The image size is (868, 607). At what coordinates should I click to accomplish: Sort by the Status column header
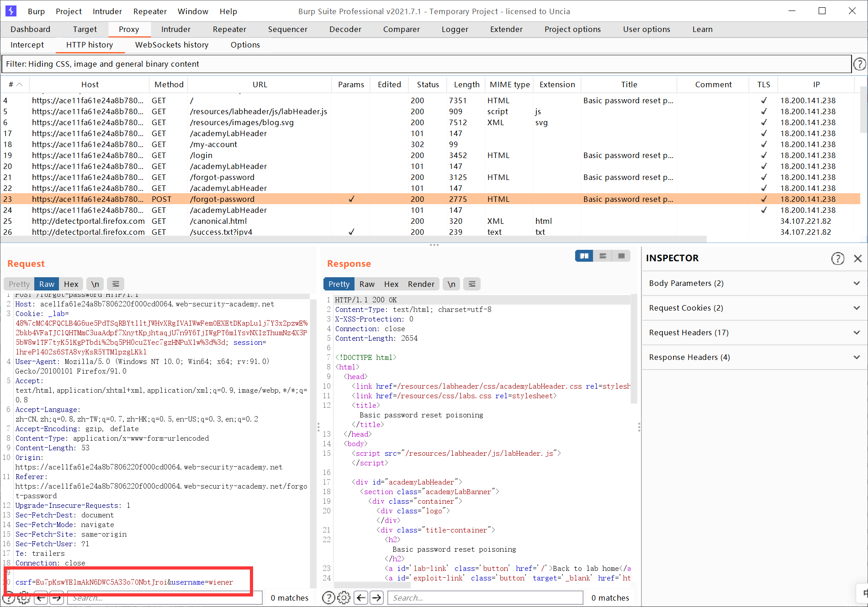tap(428, 84)
